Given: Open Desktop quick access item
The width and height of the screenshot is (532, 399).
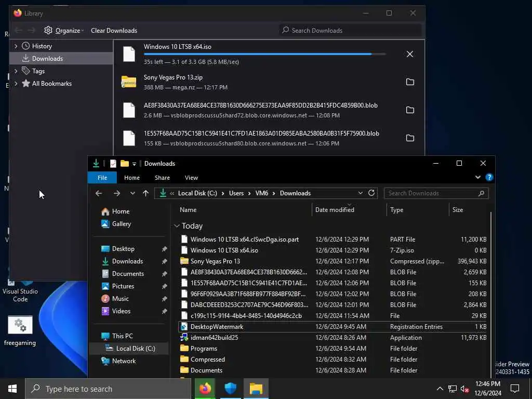Looking at the screenshot, I should point(118,249).
